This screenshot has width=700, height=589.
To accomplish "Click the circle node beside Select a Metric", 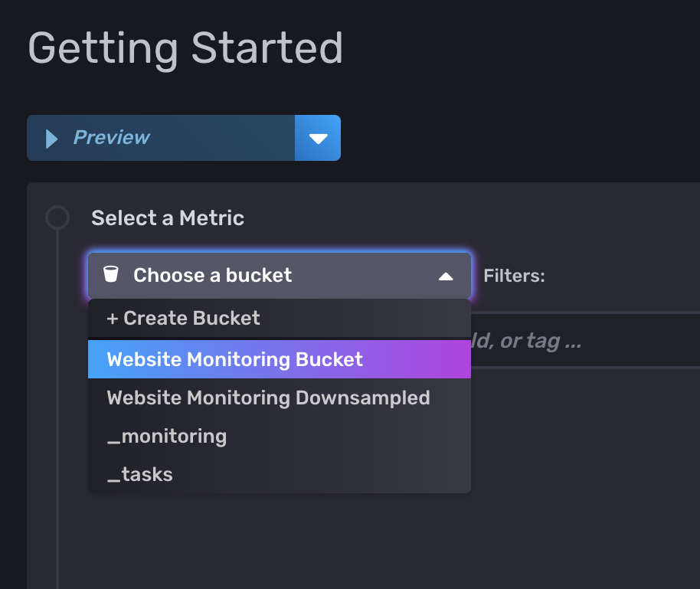I will pyautogui.click(x=57, y=218).
